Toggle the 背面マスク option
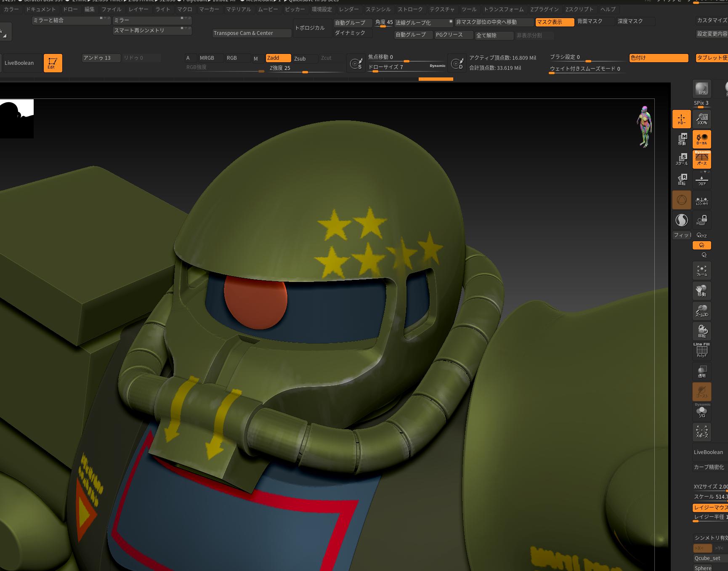Image resolution: width=728 pixels, height=571 pixels. click(595, 21)
